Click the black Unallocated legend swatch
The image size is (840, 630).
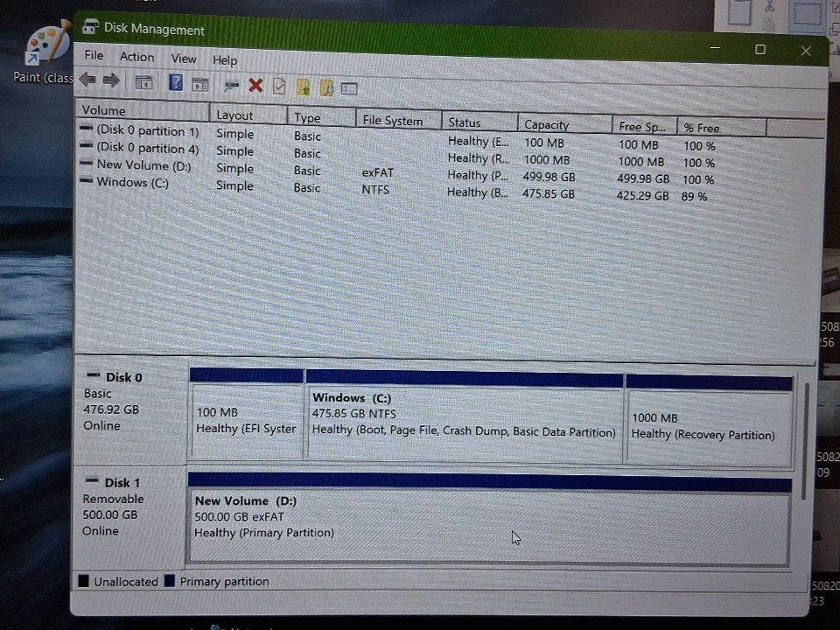(x=84, y=581)
